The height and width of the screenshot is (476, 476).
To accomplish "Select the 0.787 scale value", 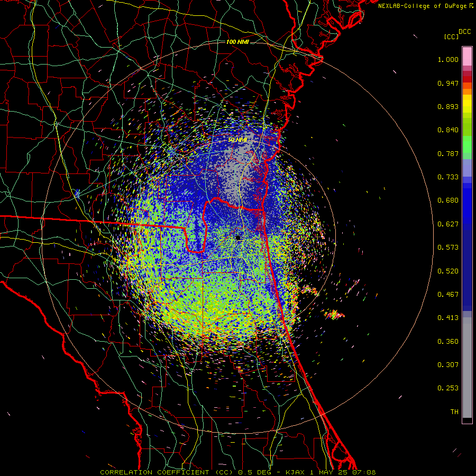I will (448, 153).
